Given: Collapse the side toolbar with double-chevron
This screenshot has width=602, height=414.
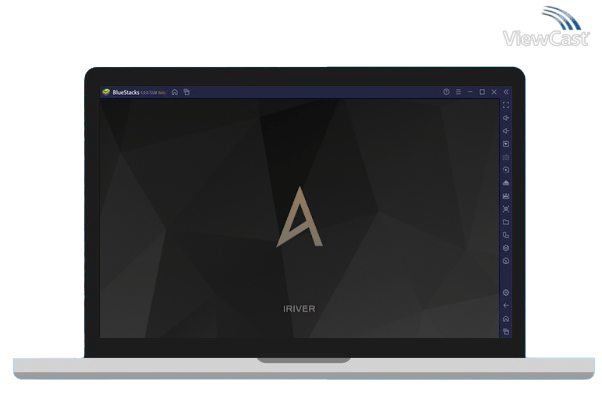Looking at the screenshot, I should (506, 92).
